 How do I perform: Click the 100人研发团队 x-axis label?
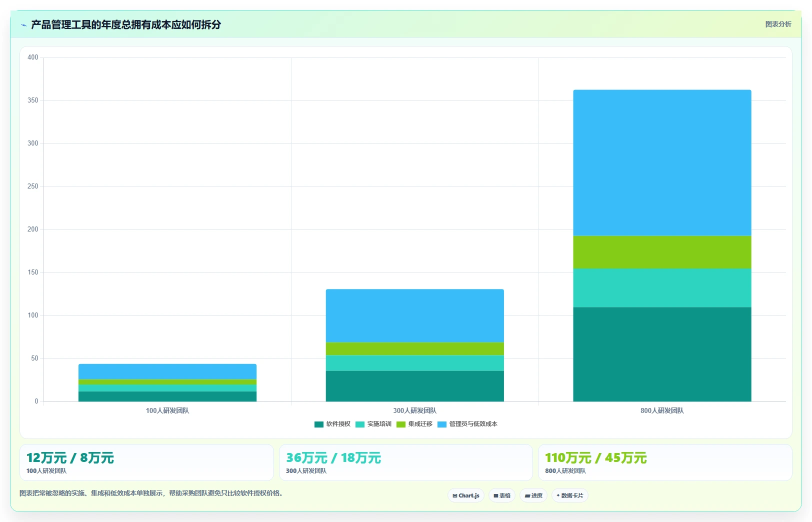point(167,410)
